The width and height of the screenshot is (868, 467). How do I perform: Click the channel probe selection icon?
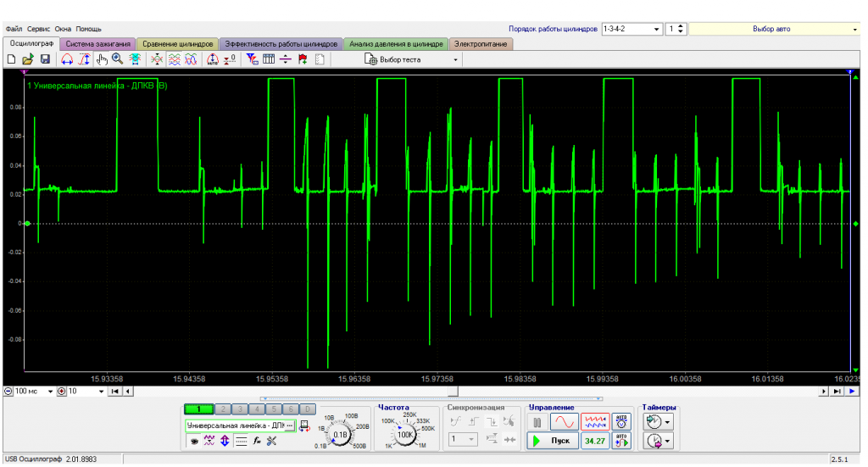click(x=304, y=426)
